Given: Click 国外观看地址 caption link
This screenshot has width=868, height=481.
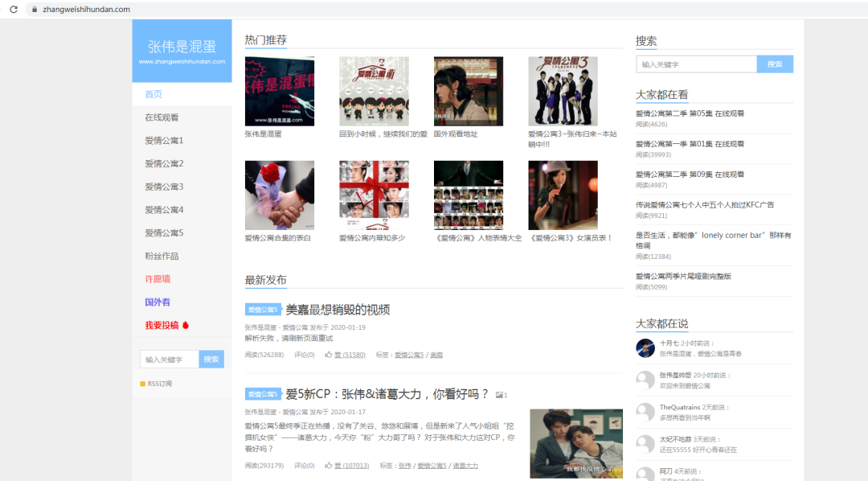Looking at the screenshot, I should pos(456,134).
